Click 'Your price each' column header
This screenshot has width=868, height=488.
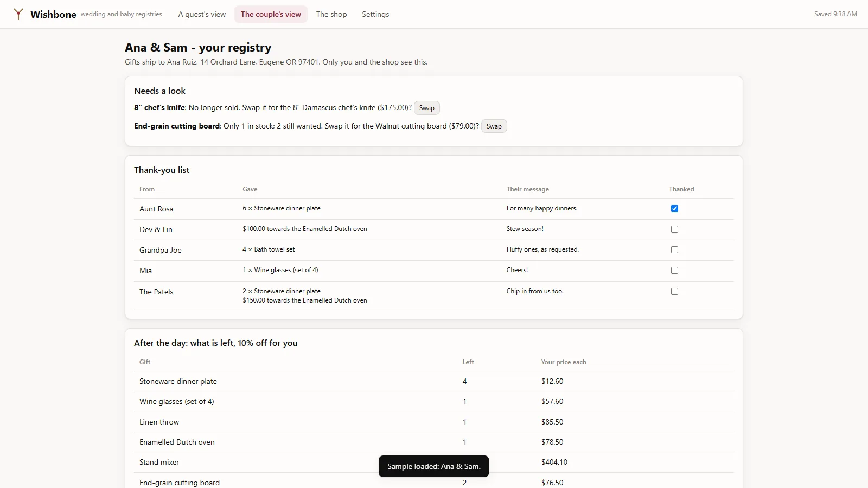coord(564,362)
